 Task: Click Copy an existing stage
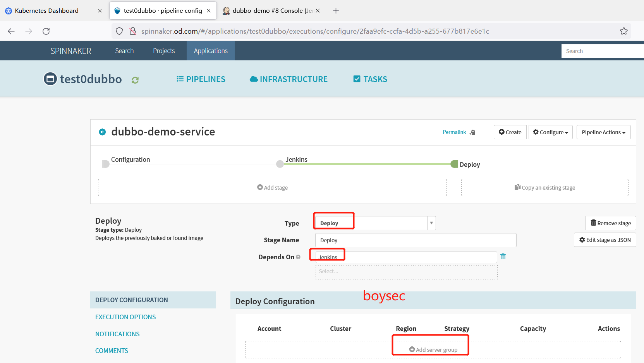click(544, 188)
